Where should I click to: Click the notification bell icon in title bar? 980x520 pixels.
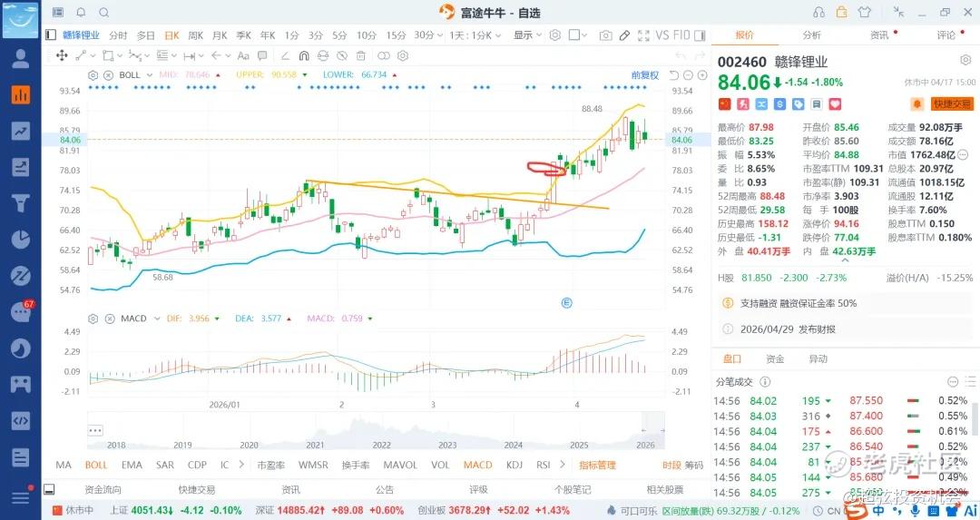point(81,12)
